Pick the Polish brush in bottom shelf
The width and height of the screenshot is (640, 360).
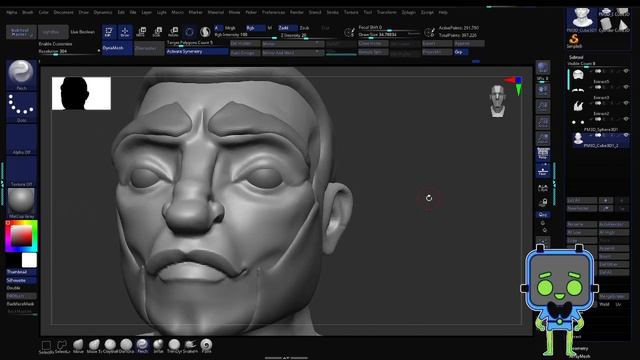coord(207,346)
